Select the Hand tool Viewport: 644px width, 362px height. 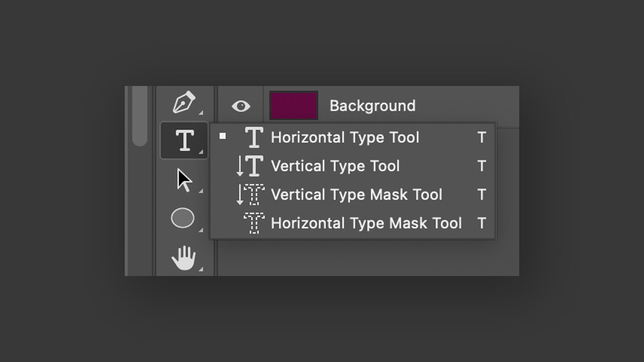[x=184, y=258]
